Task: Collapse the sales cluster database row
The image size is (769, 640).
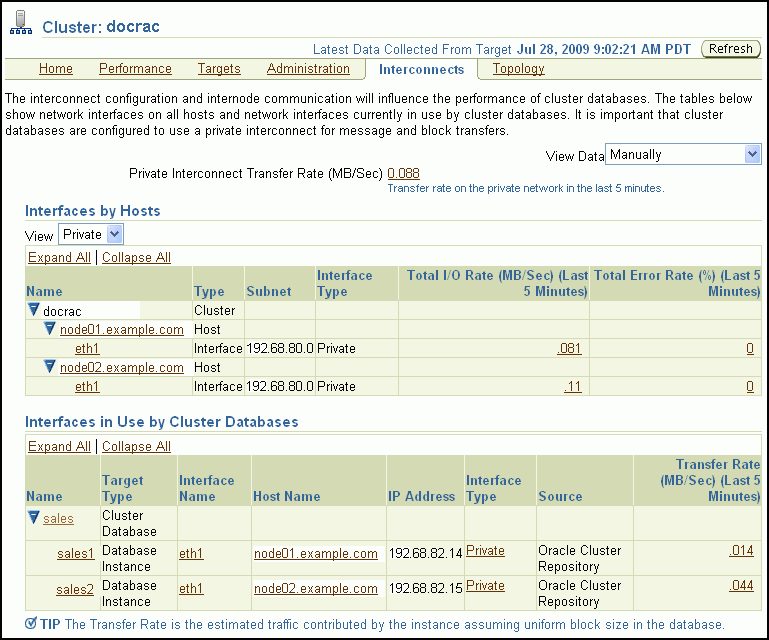Action: tap(34, 518)
